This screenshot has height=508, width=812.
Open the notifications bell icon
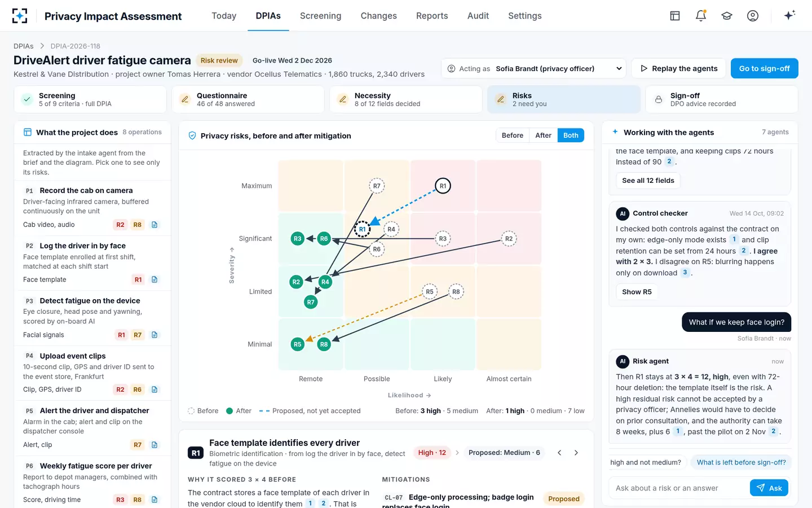701,16
